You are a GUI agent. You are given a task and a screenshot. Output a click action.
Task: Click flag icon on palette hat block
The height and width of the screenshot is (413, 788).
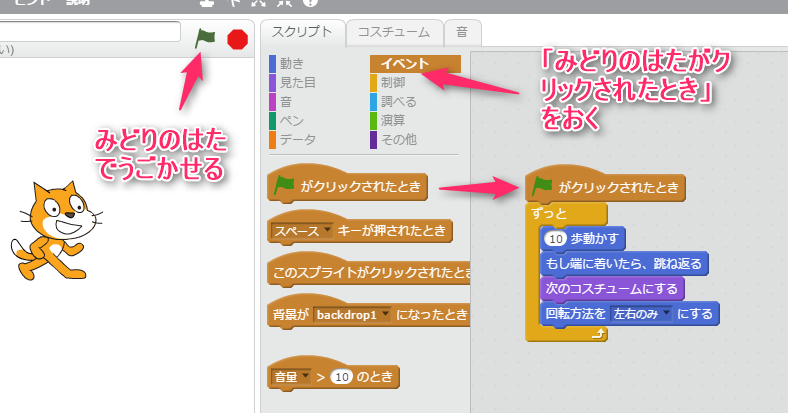[x=284, y=185]
